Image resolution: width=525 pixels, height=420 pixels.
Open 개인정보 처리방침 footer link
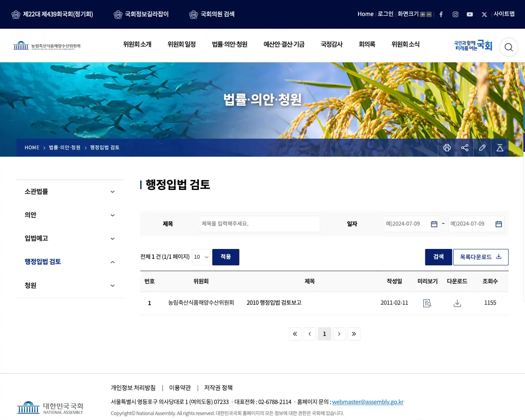point(133,388)
